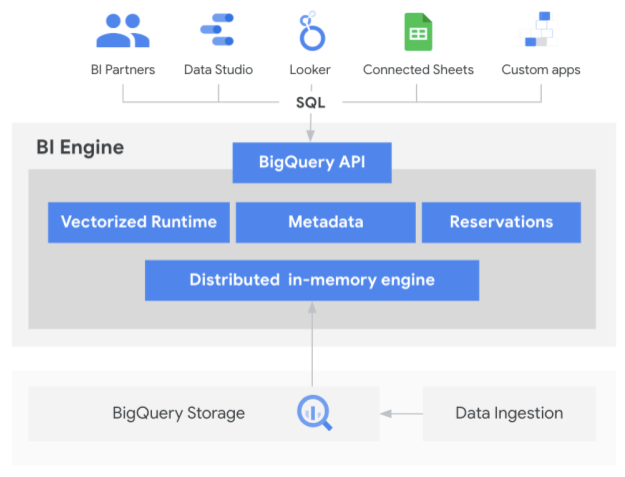Click the Connected Sheets label
625x477 pixels.
point(418,70)
